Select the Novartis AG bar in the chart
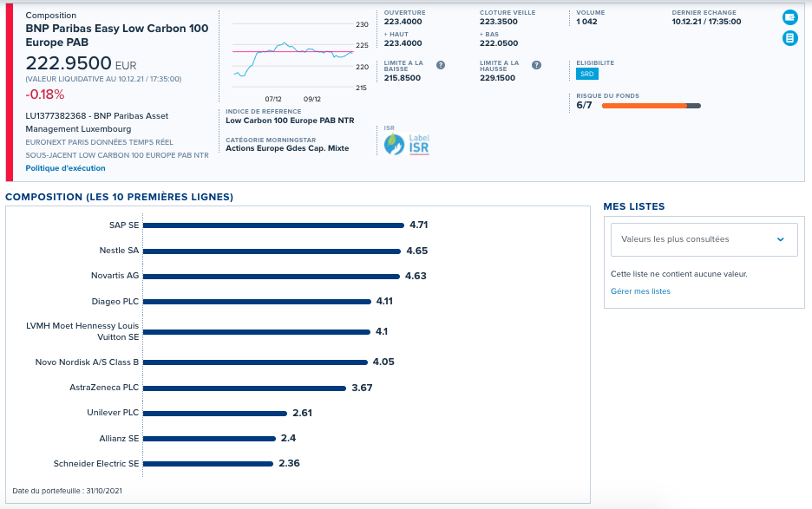 [x=272, y=276]
